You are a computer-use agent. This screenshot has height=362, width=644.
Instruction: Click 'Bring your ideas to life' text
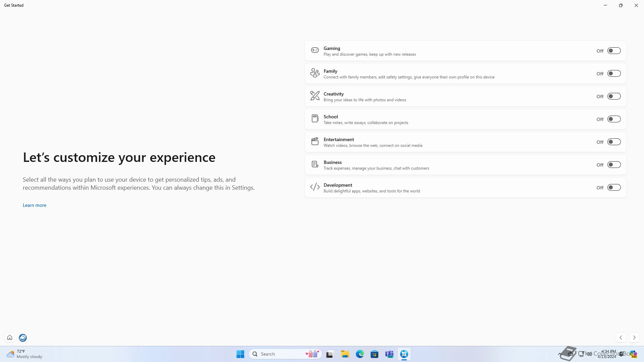tap(365, 100)
